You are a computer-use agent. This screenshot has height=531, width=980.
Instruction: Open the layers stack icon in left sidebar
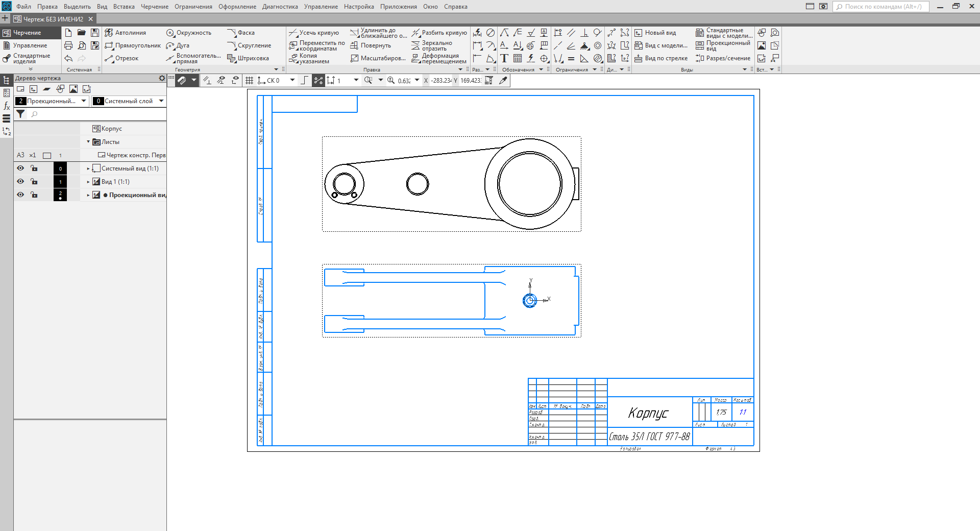point(7,118)
